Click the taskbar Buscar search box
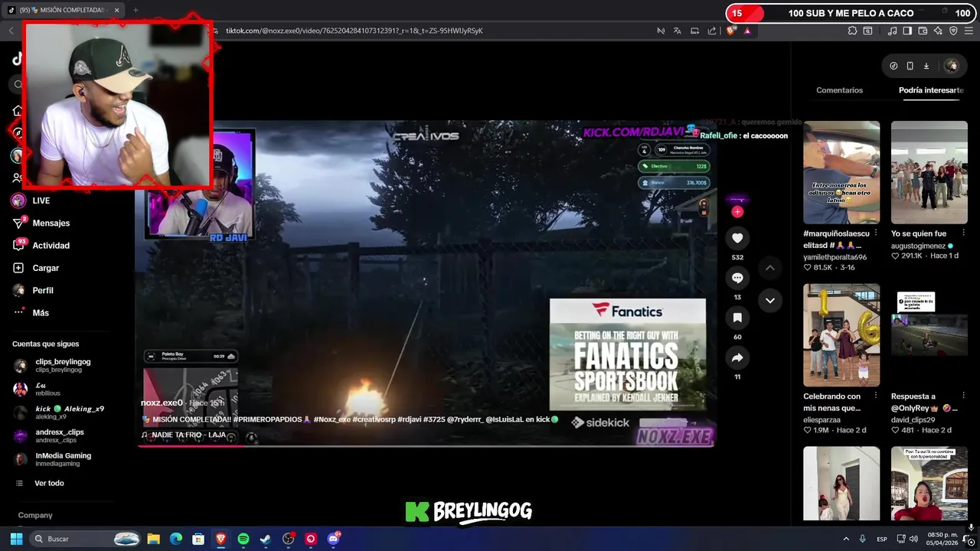Image resolution: width=980 pixels, height=551 pixels. [x=86, y=539]
